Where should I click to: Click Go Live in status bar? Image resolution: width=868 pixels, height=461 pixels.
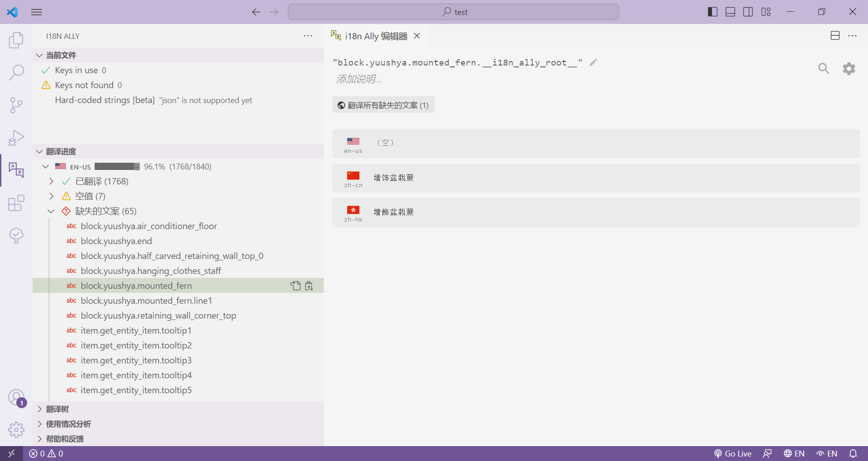733,453
